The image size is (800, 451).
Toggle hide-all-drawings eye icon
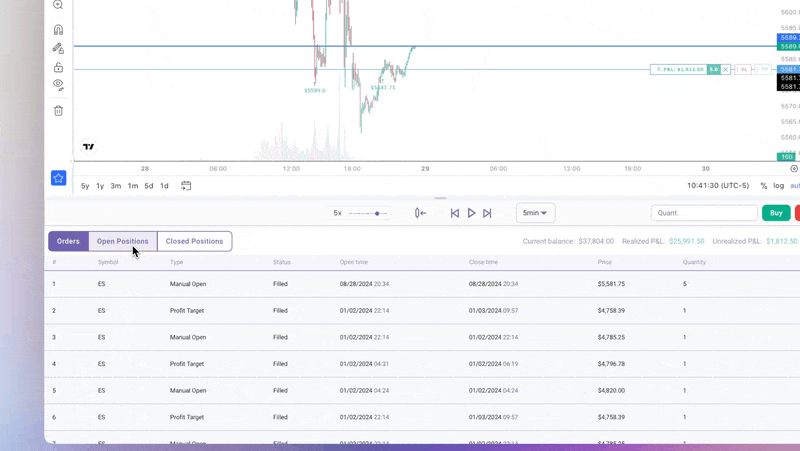point(58,85)
